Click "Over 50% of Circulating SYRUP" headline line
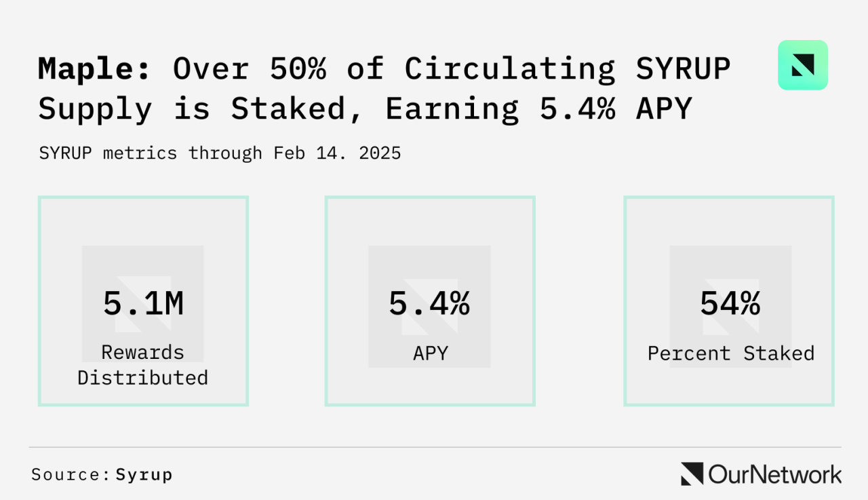Viewport: 868px width, 500px height. [452, 69]
